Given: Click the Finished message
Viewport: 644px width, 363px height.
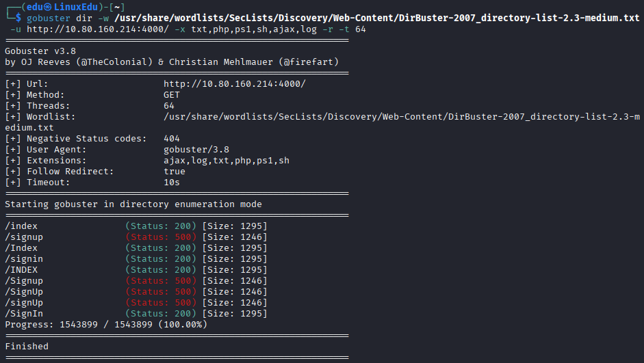Looking at the screenshot, I should [27, 346].
